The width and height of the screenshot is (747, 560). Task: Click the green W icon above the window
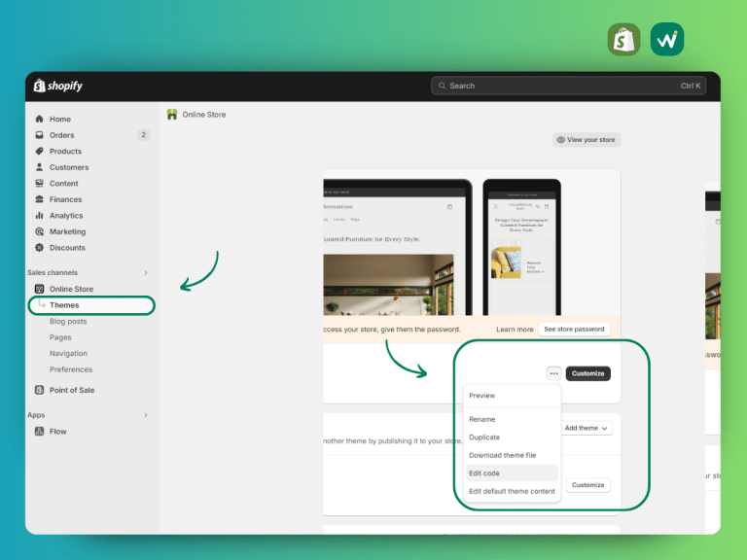(x=667, y=40)
